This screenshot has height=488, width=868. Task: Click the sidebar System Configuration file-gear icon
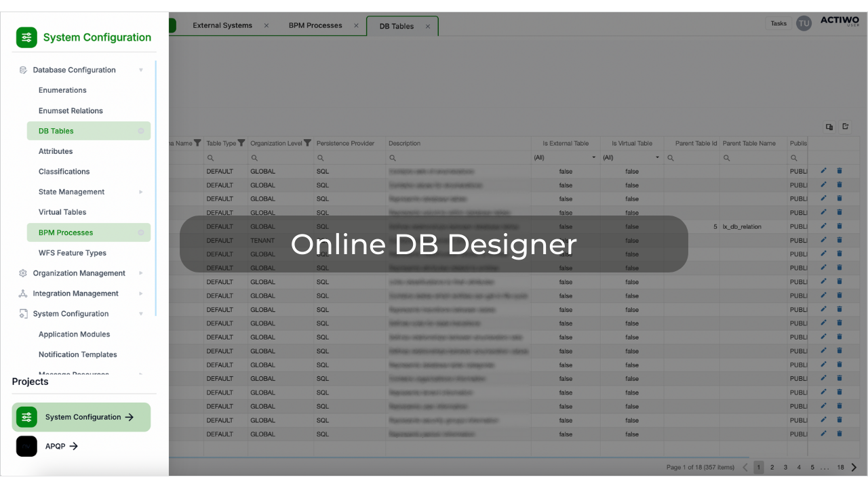[x=23, y=314]
